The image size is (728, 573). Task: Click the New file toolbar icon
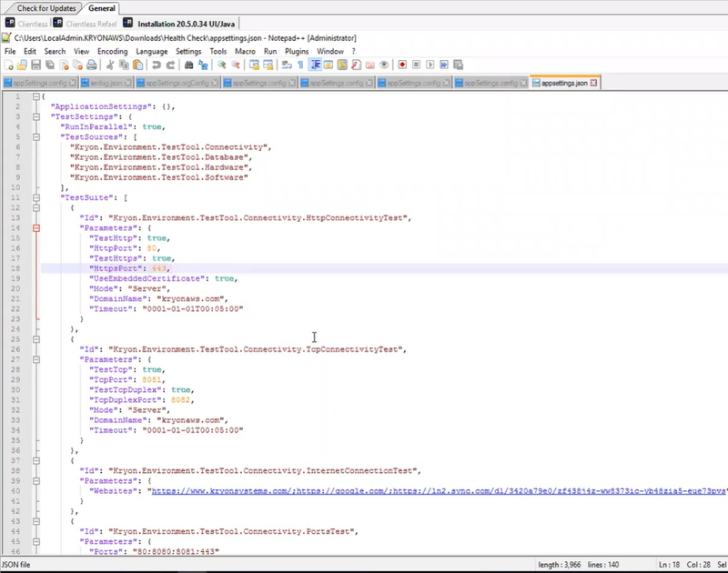coord(8,65)
